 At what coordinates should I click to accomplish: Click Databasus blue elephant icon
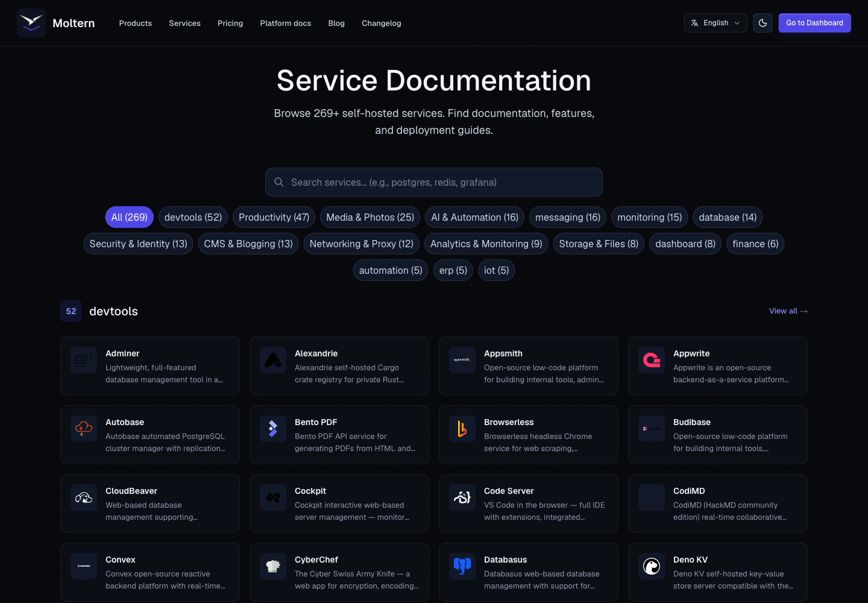(462, 566)
